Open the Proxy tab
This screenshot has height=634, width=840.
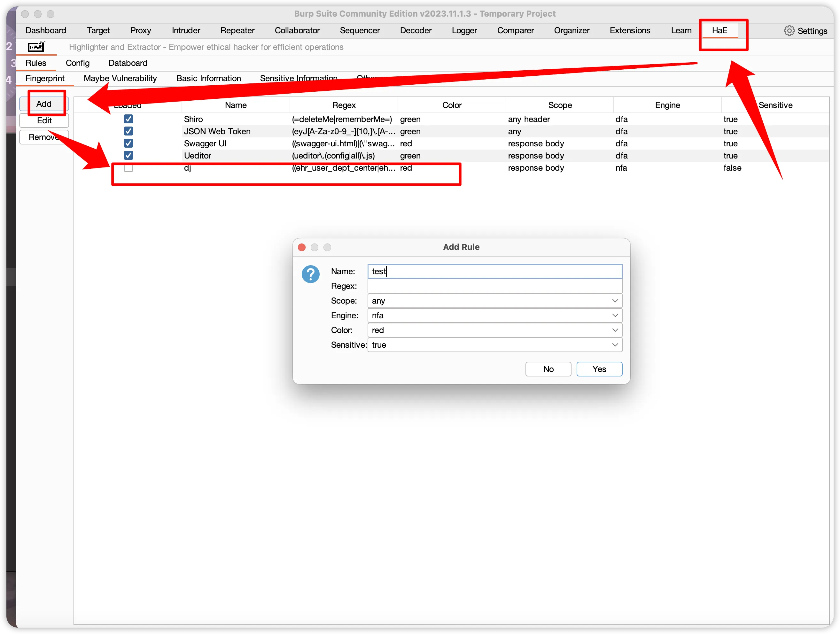click(x=141, y=30)
